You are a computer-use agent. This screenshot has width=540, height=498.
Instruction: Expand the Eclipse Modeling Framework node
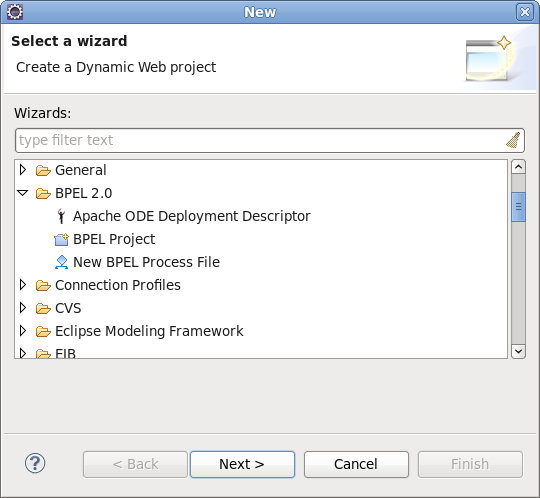click(23, 331)
